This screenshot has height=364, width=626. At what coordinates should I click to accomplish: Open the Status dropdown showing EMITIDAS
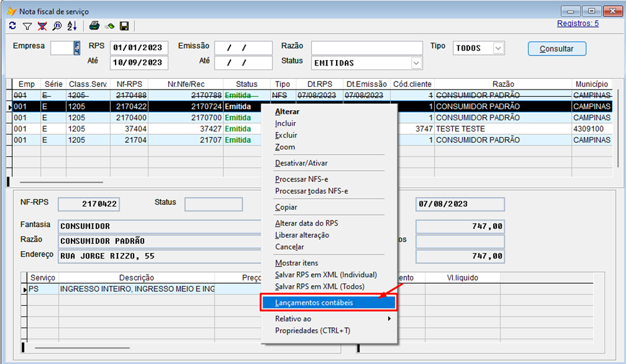416,63
